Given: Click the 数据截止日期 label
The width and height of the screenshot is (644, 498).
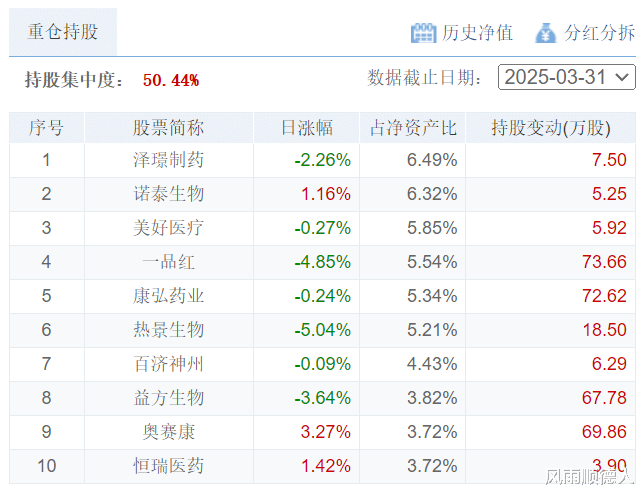Looking at the screenshot, I should (424, 78).
